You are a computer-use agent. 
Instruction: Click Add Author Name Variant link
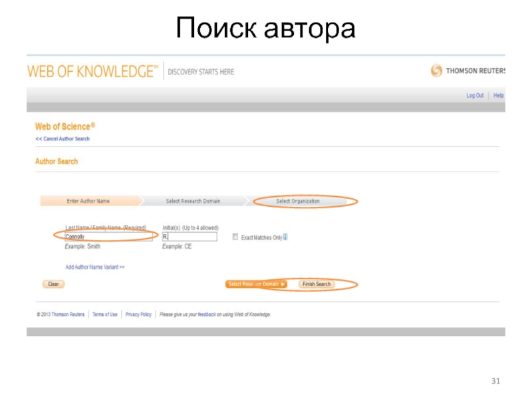coord(95,267)
